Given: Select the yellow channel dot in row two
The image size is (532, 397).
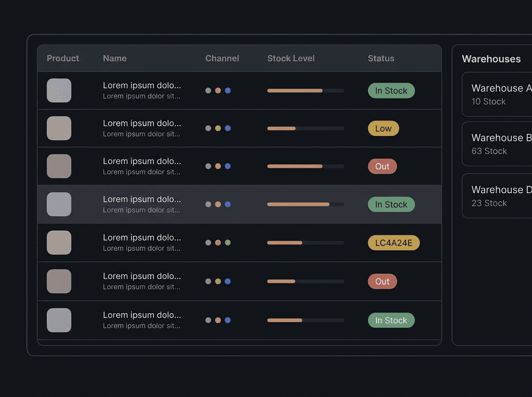Looking at the screenshot, I should click(218, 128).
